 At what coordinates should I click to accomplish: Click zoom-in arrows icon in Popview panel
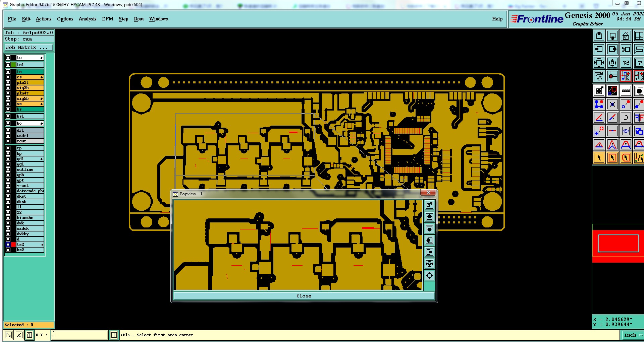tap(429, 264)
